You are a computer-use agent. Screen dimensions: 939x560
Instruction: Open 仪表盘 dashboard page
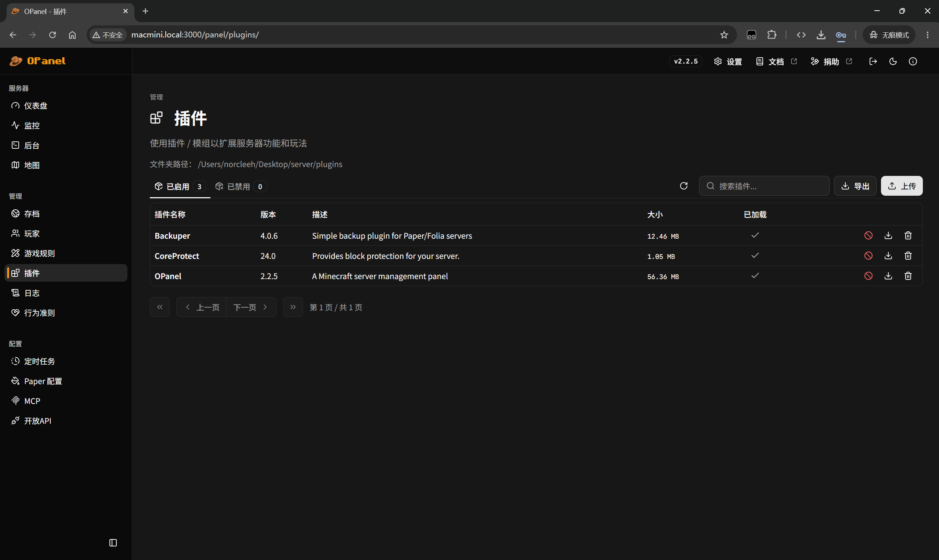[66, 106]
